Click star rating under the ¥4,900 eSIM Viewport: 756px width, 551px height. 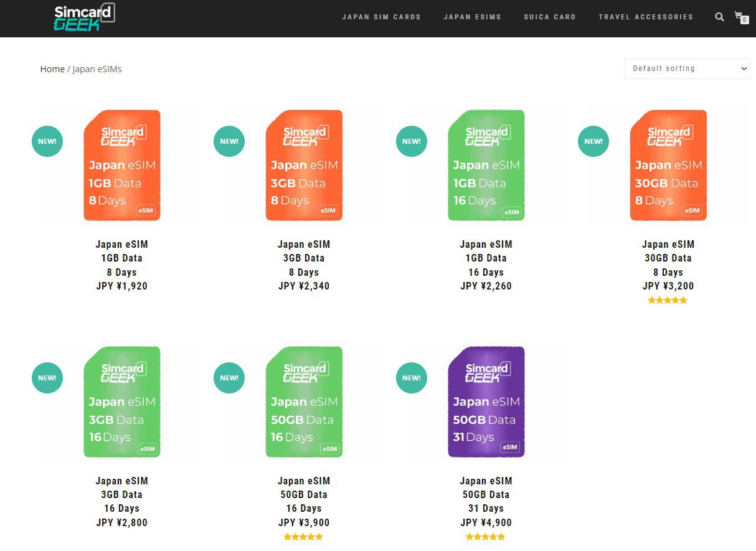tap(486, 537)
